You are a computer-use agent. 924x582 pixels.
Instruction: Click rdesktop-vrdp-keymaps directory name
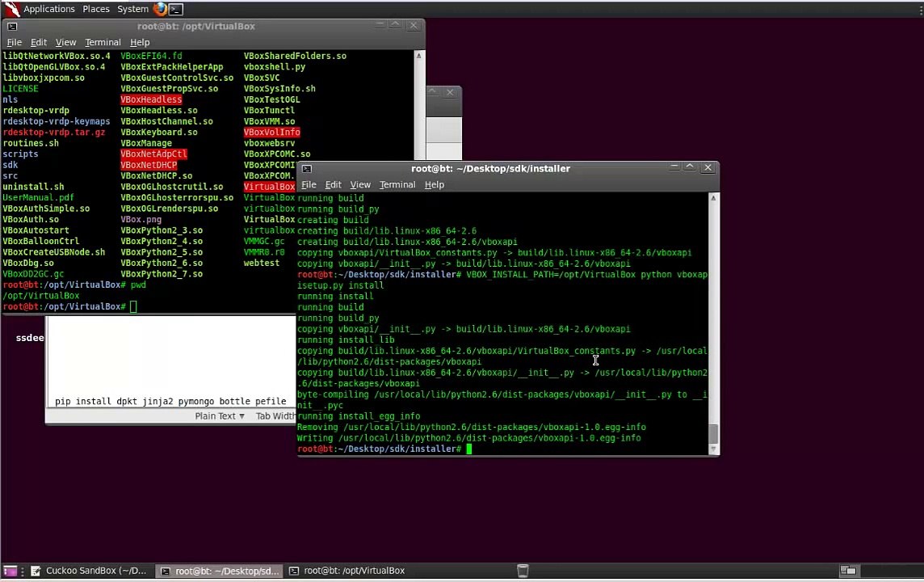pyautogui.click(x=56, y=121)
